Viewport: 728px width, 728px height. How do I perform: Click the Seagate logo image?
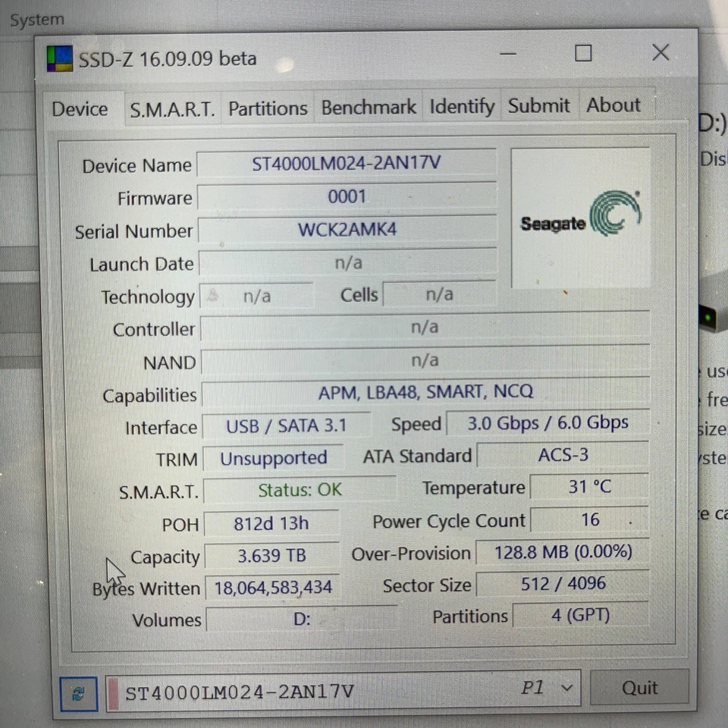pos(581,218)
